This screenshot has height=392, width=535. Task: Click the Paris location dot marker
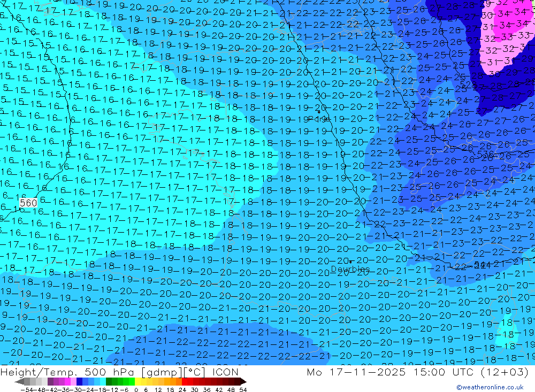319,112
